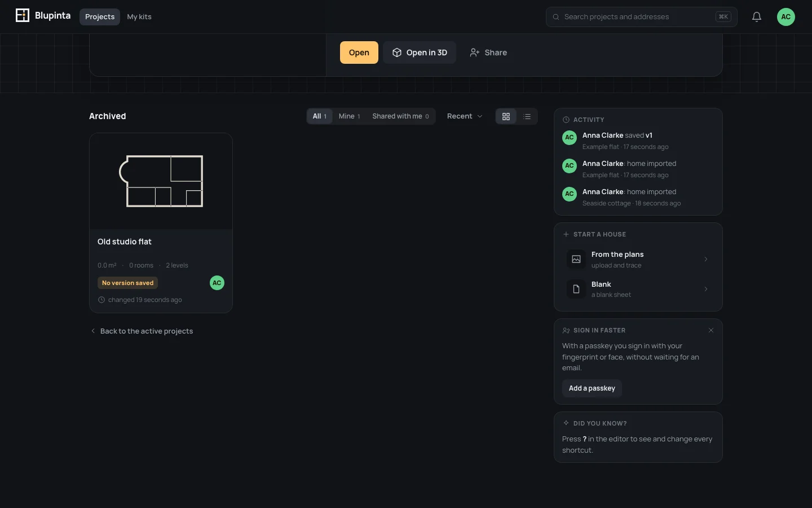Click the AC avatar on Old studio flat card
This screenshot has height=508, width=812.
(x=217, y=283)
